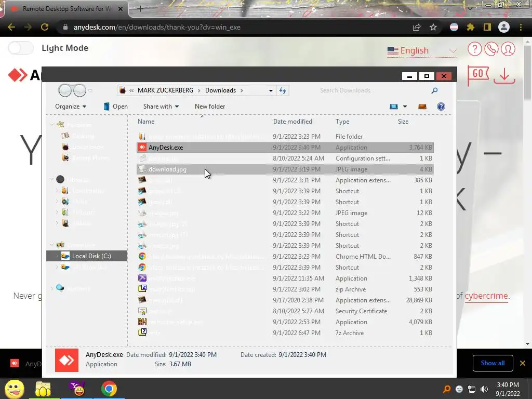This screenshot has width=532, height=399.
Task: Click AnyDesk site phone contact icon
Action: [x=491, y=49]
